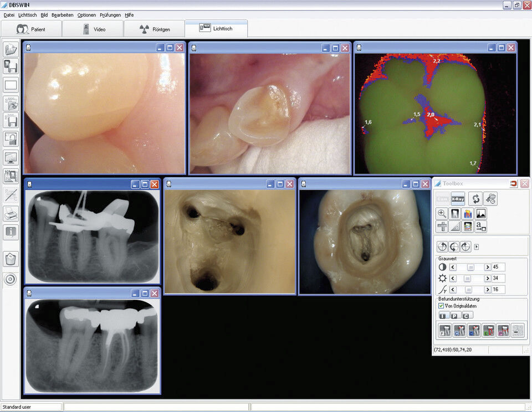Select the magnifier zoom tool in Toolbox

tap(442, 214)
